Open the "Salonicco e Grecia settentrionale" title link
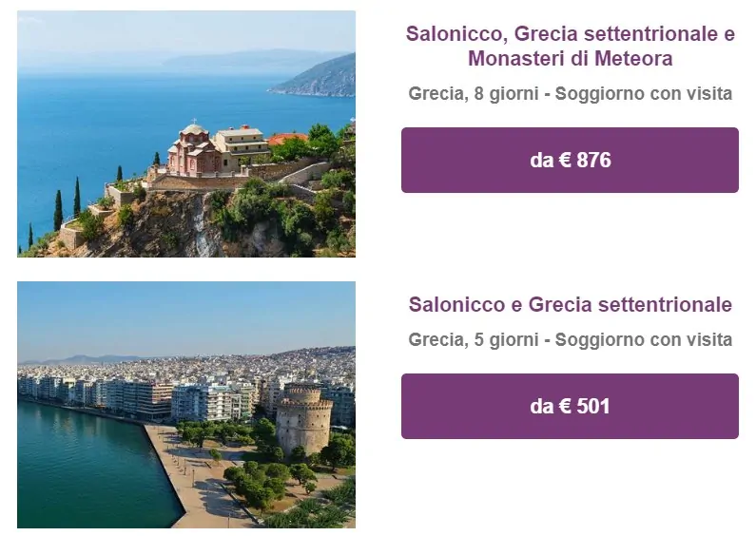This screenshot has height=536, width=756. [570, 305]
